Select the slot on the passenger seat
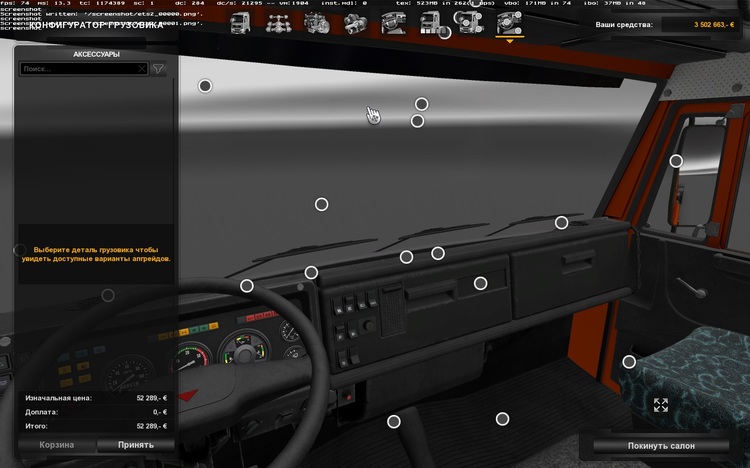This screenshot has height=468, width=750. (629, 362)
